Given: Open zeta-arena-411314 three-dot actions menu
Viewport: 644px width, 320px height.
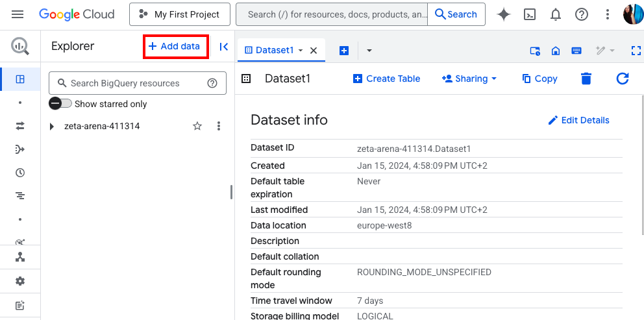Looking at the screenshot, I should [219, 126].
